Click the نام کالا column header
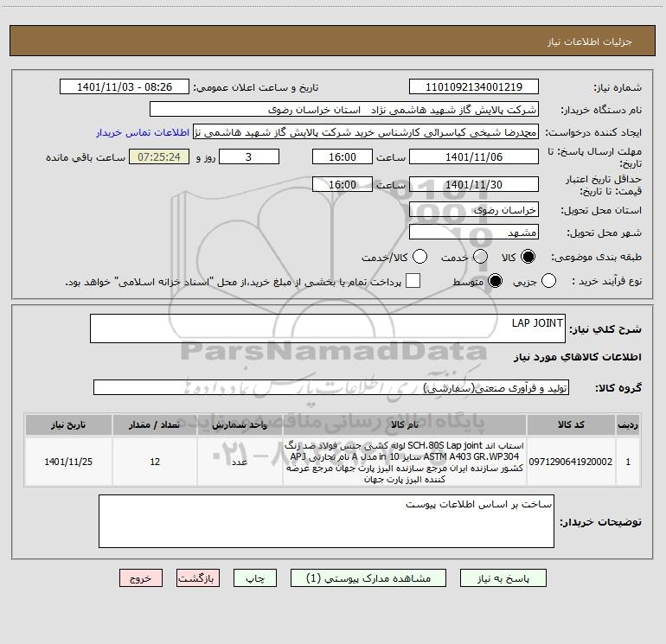Viewport: 666px width, 644px height. click(x=405, y=424)
